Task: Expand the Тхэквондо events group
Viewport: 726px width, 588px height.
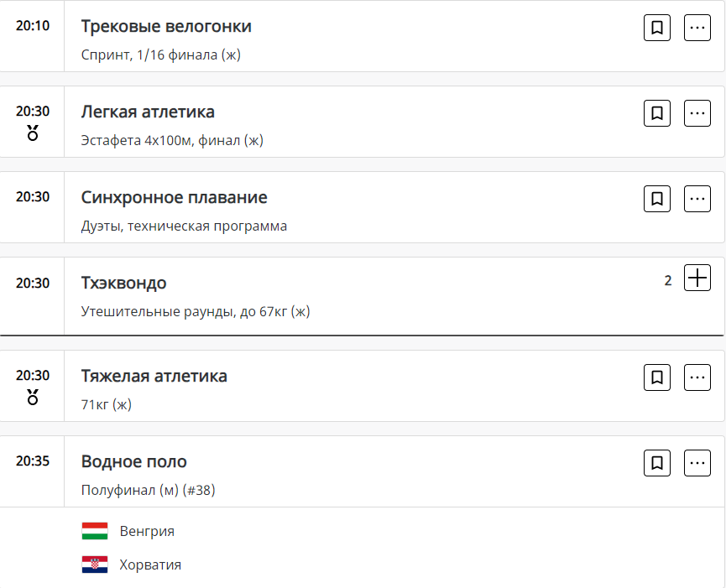Action: tap(697, 278)
